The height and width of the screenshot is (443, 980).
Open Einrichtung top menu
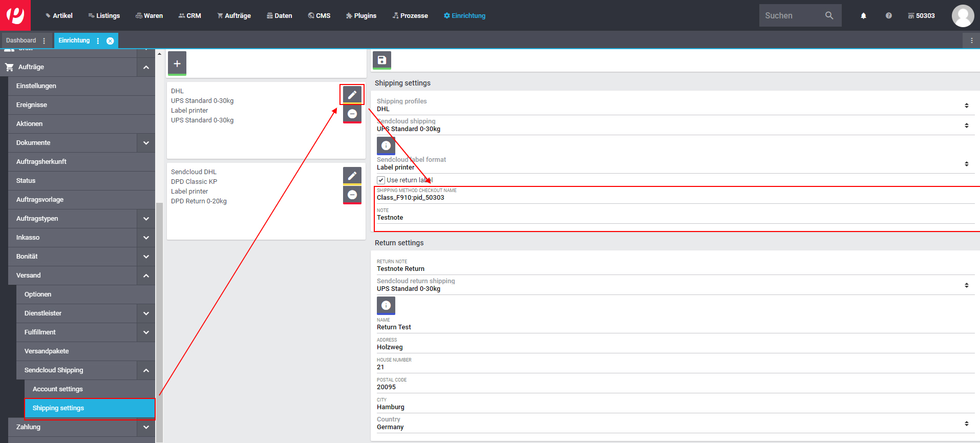coord(464,16)
